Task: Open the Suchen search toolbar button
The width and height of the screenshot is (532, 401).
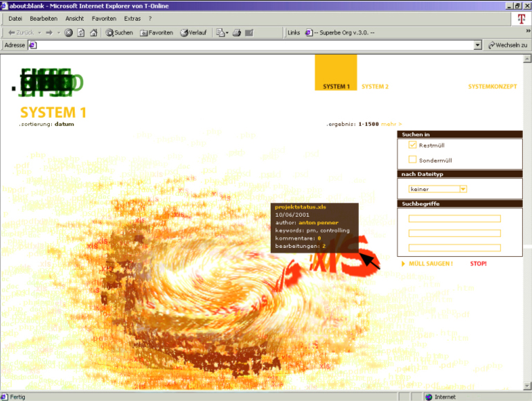Action: point(119,33)
